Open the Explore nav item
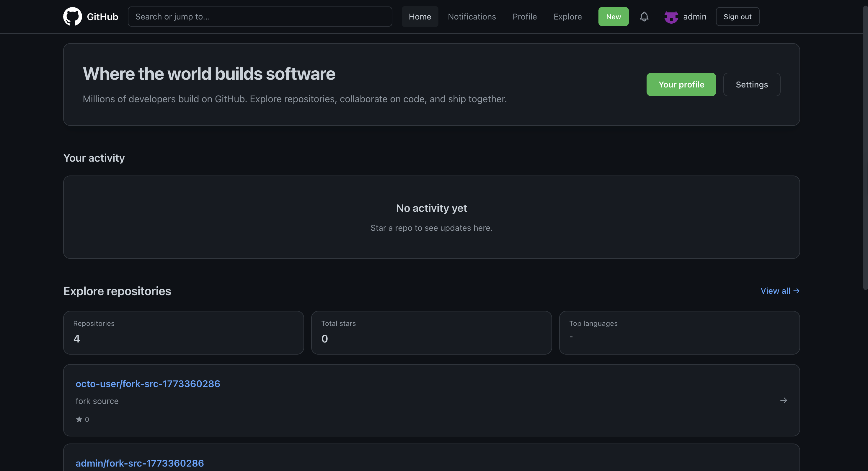The height and width of the screenshot is (471, 868). tap(567, 17)
